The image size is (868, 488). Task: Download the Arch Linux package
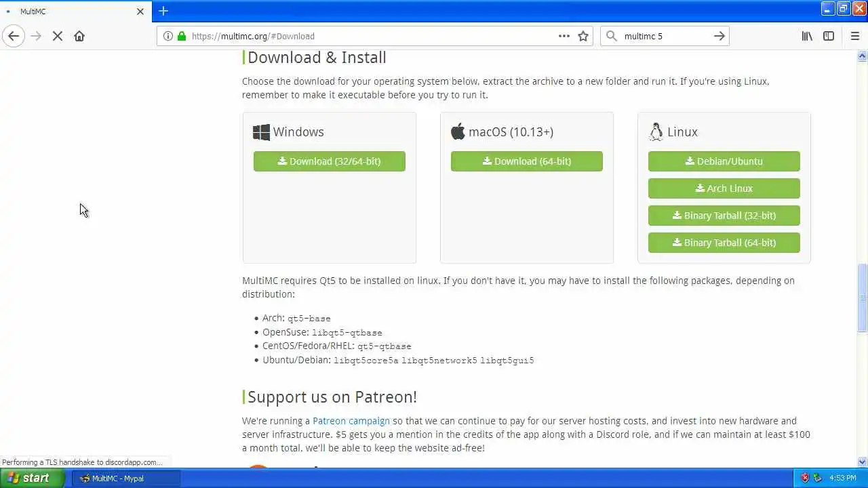[724, 188]
